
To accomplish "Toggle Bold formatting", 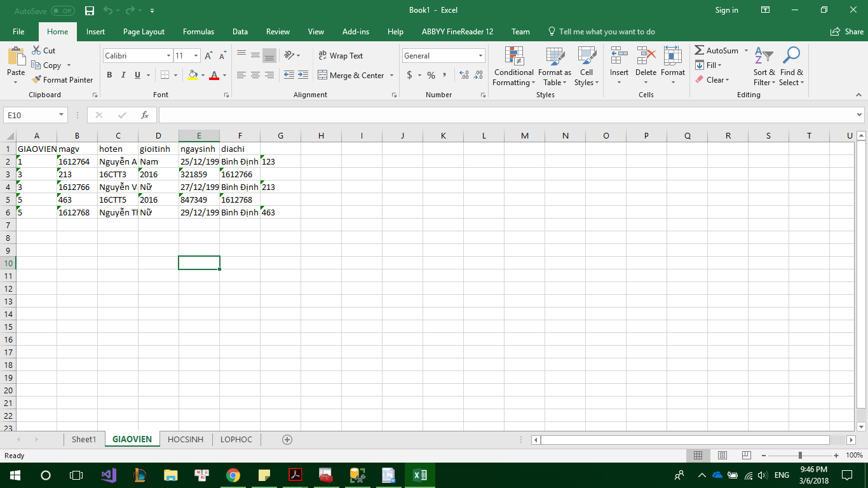I will click(109, 75).
